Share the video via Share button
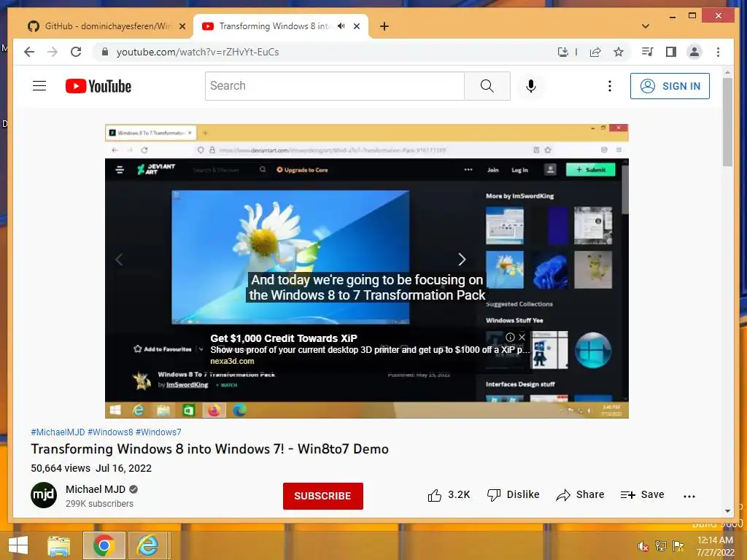Screen dimensions: 747x560 [x=580, y=495]
